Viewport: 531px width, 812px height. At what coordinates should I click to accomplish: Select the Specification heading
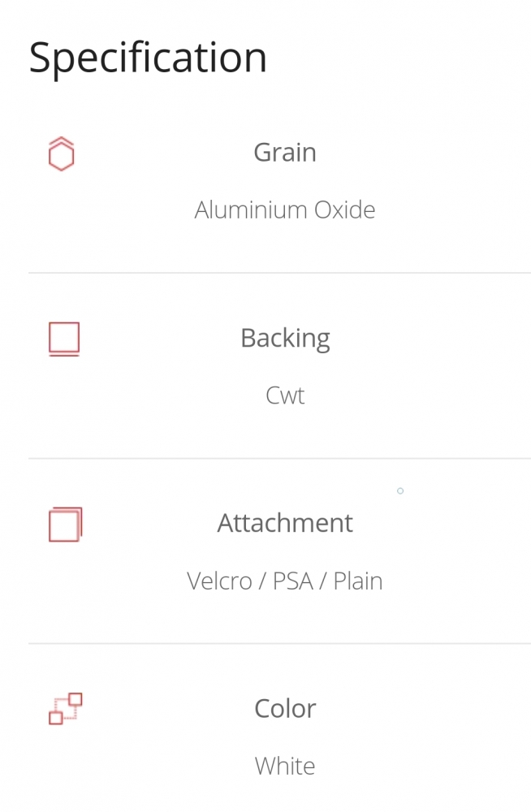pyautogui.click(x=148, y=58)
